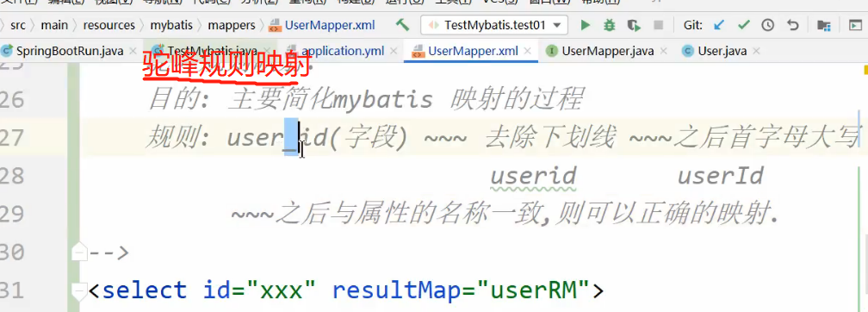Start debugging with the green bug icon

pyautogui.click(x=610, y=25)
